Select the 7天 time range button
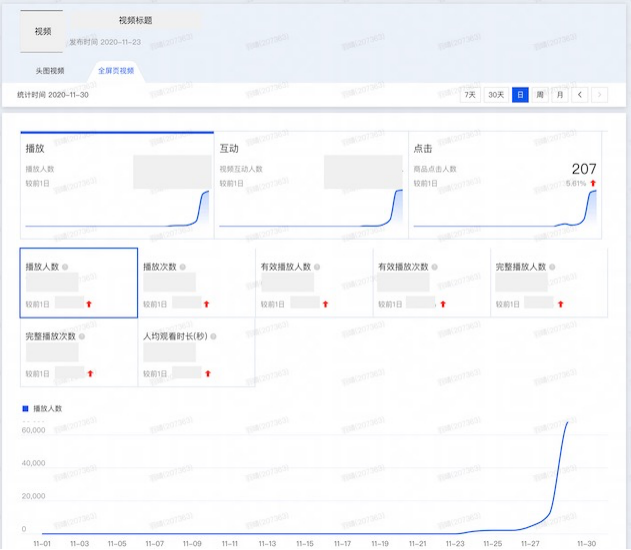This screenshot has height=550, width=631. [470, 95]
